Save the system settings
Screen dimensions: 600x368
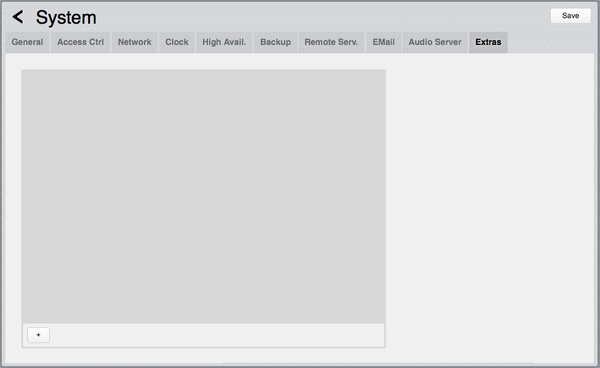click(x=570, y=16)
